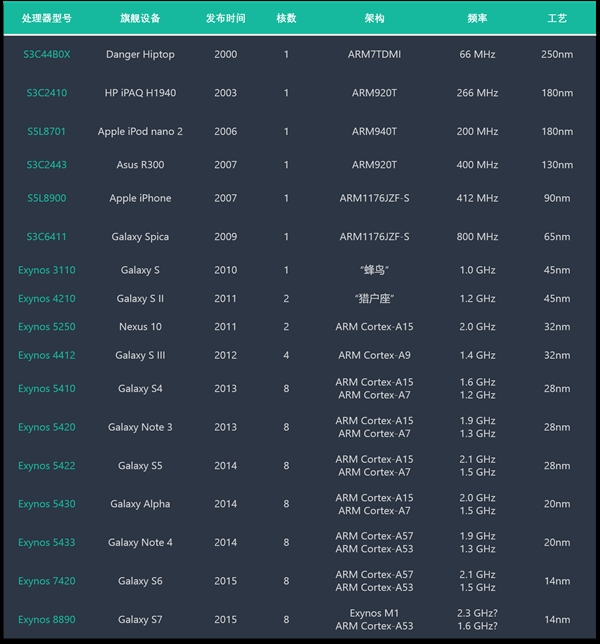
Task: Select the 旗舰设备 column header
Action: (x=140, y=19)
